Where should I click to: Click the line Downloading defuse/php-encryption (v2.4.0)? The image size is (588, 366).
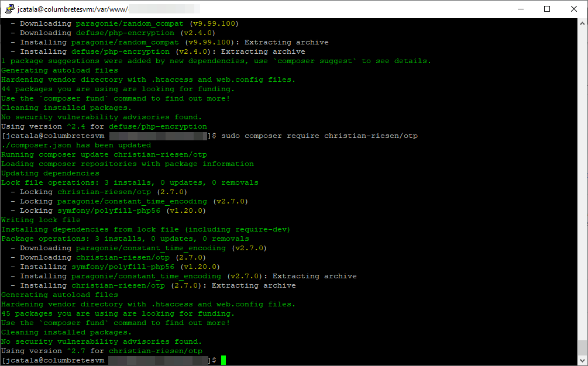pyautogui.click(x=113, y=33)
